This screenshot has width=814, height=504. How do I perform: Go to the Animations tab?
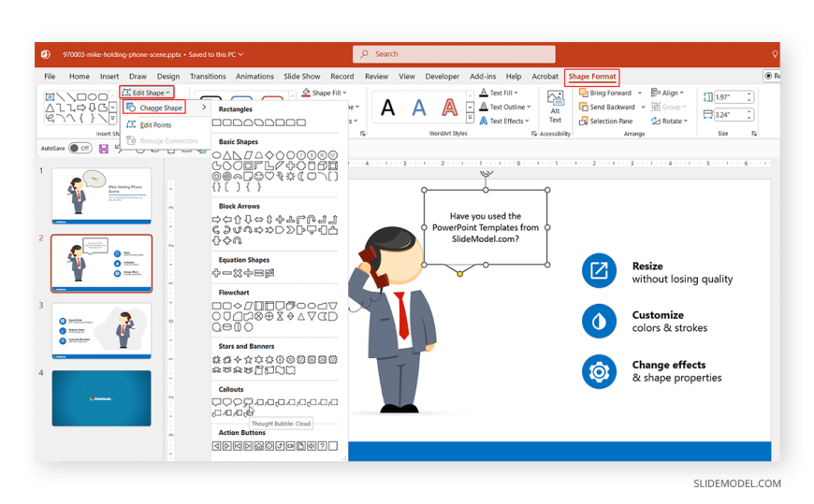pos(254,77)
